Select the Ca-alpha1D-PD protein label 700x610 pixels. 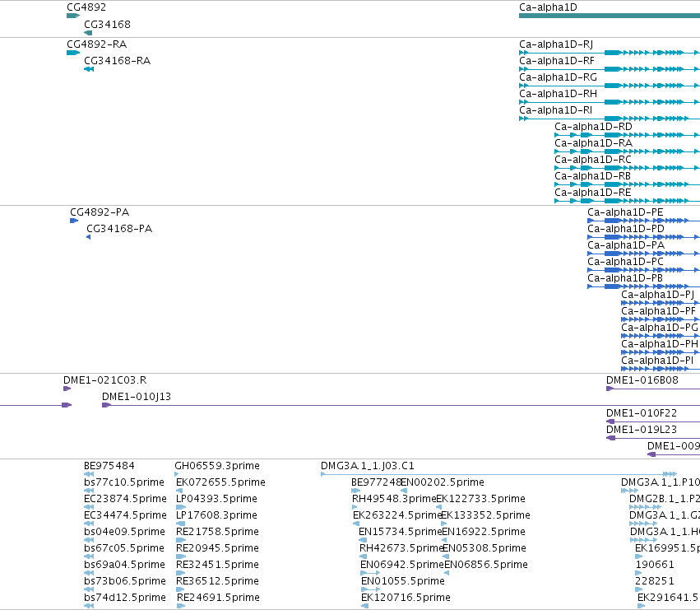(626, 229)
